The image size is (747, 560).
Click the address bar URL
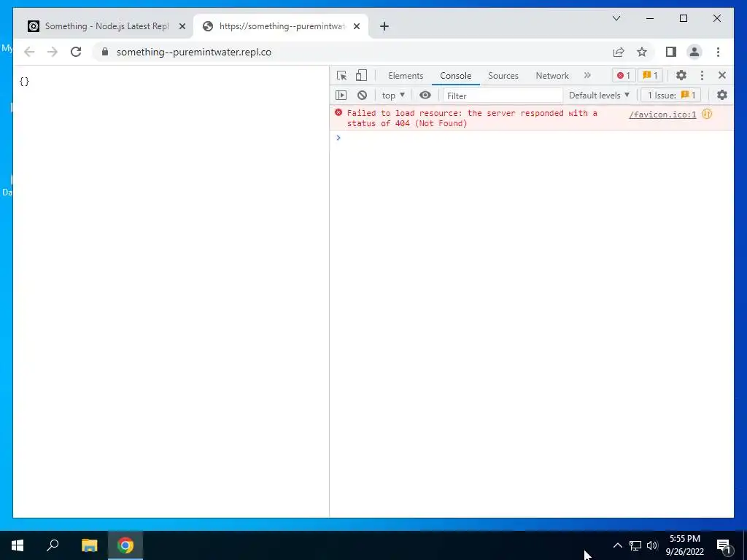point(194,52)
